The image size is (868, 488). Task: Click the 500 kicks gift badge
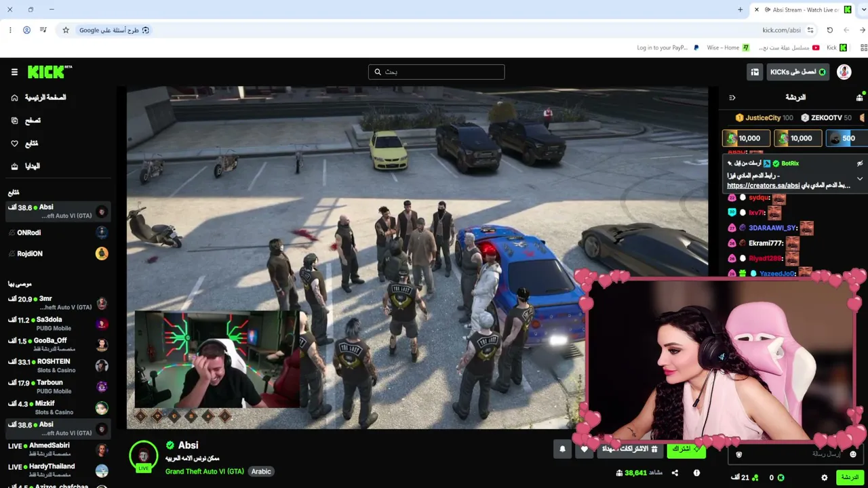[847, 138]
